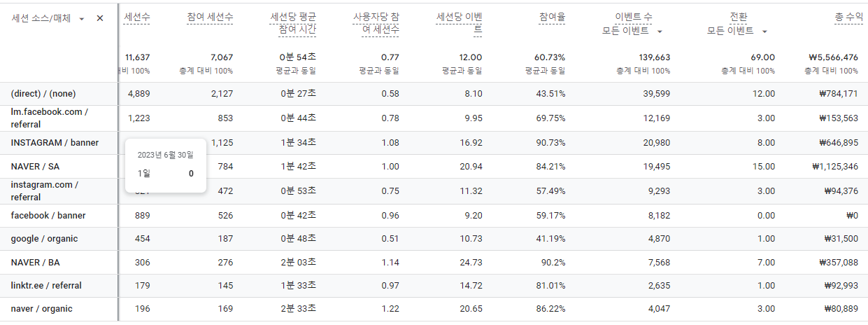The image size is (868, 325).
Task: Expand the 이벤트 수 모든 이벤트 dropdown
Action: (660, 32)
